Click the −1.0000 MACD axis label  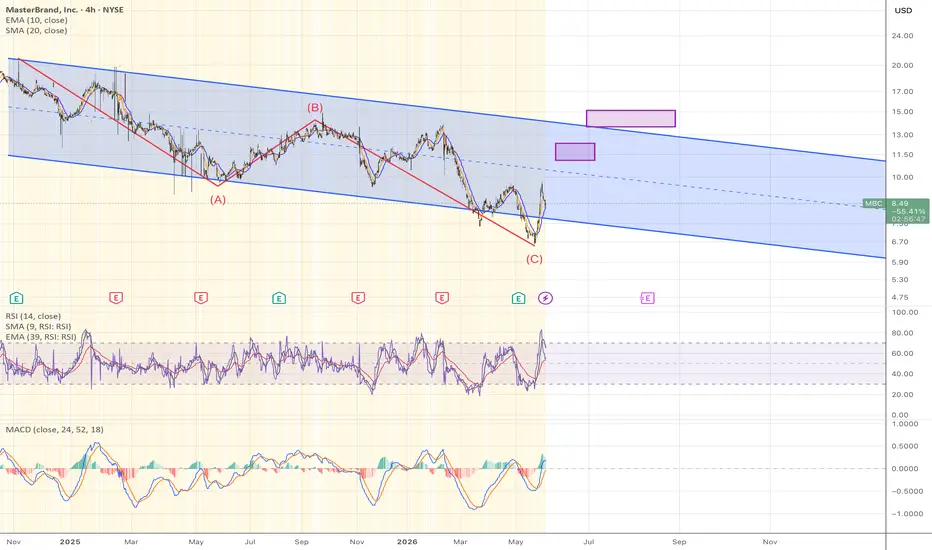907,514
